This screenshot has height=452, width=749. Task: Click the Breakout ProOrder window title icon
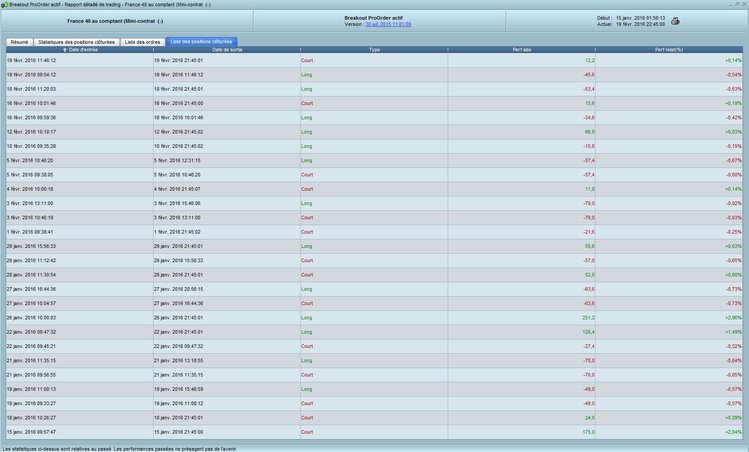click(4, 4)
